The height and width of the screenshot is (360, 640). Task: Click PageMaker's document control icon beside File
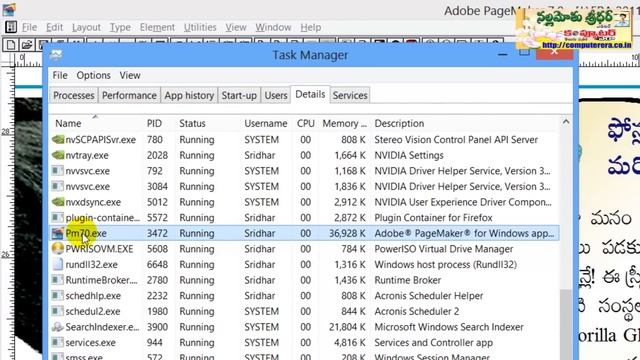[11, 27]
